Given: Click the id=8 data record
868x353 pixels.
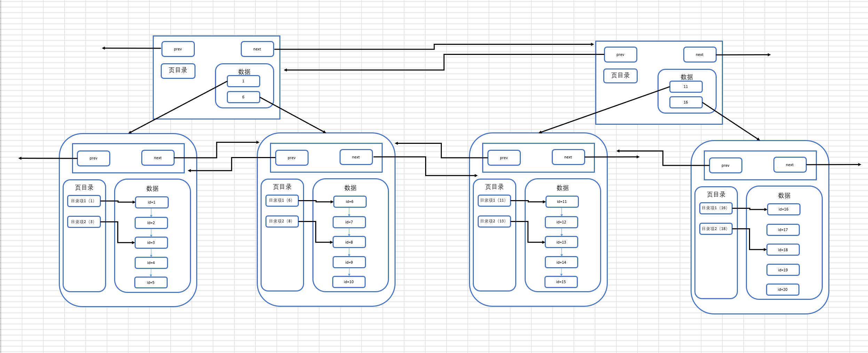Looking at the screenshot, I should pos(349,242).
